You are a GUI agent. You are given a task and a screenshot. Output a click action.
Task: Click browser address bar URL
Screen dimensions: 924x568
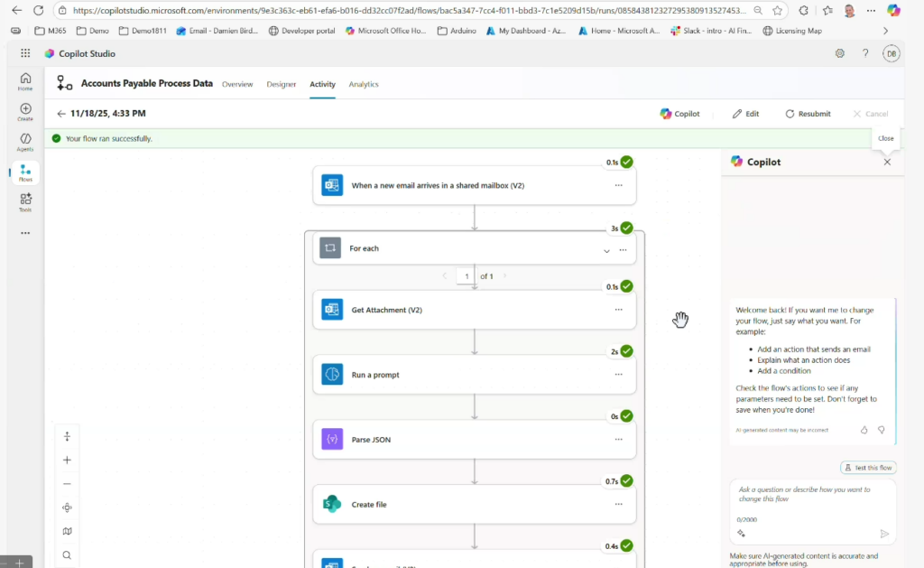coord(410,10)
